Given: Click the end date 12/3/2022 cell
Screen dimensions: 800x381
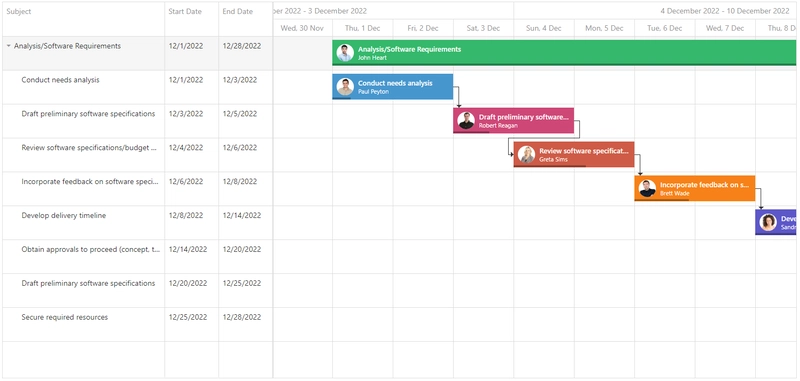Looking at the screenshot, I should coord(246,87).
